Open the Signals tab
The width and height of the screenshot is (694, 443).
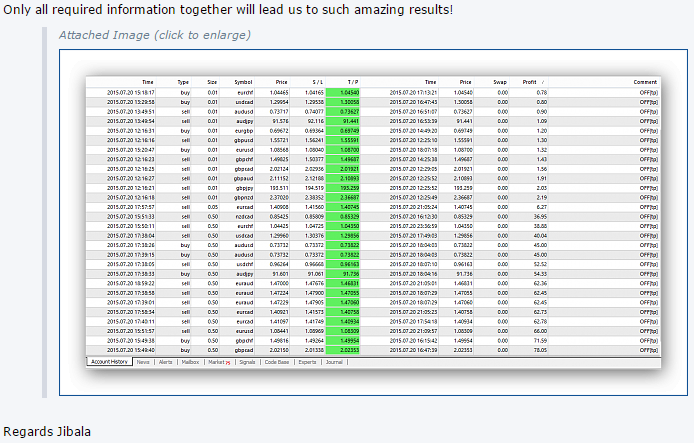coord(247,362)
